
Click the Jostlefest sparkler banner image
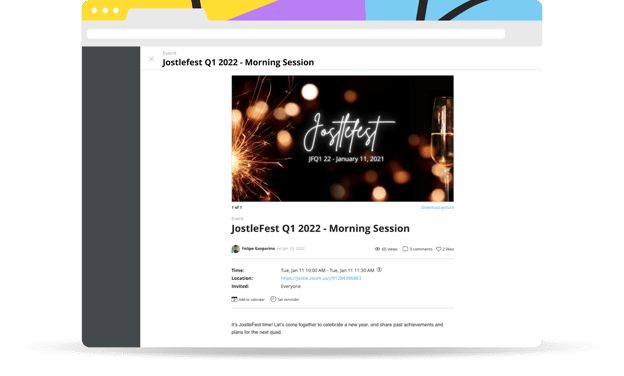[x=343, y=138]
